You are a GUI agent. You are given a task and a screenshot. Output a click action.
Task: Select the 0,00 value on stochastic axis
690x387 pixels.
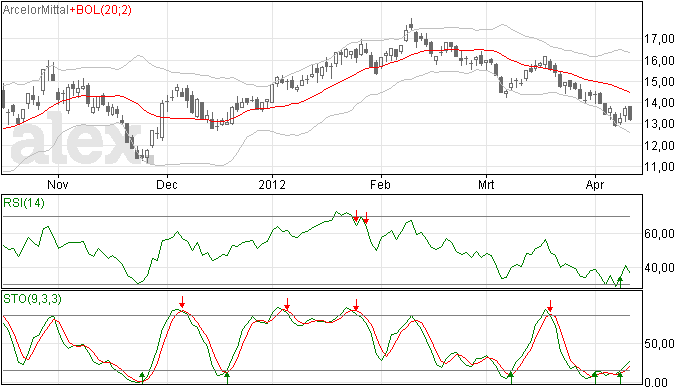coord(656,382)
